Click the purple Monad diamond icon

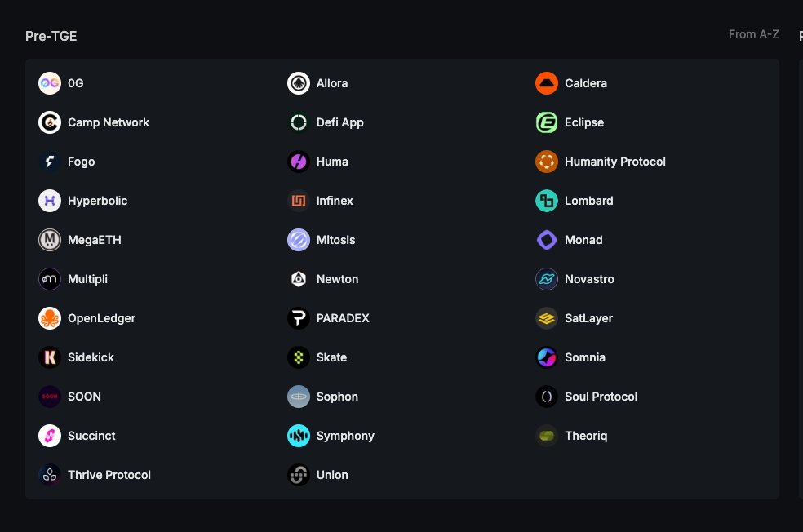[547, 240]
